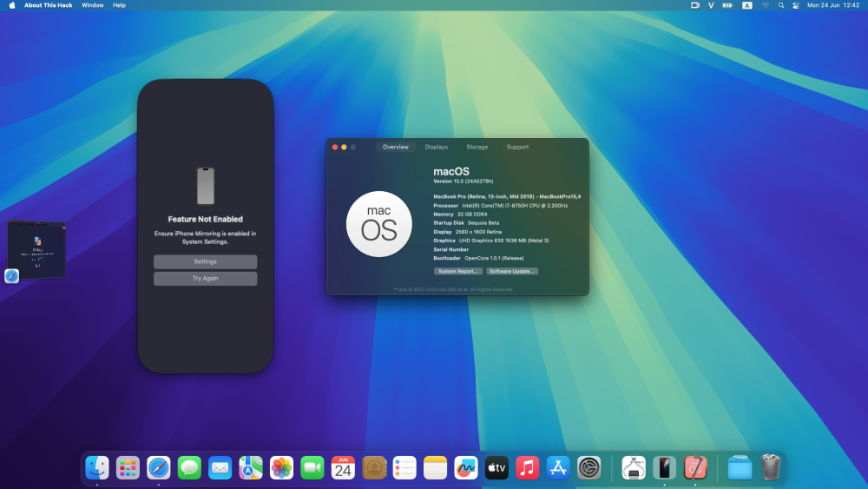Click the 'Startup Disk Sequoia Beta' line
The width and height of the screenshot is (868, 489).
click(x=466, y=223)
